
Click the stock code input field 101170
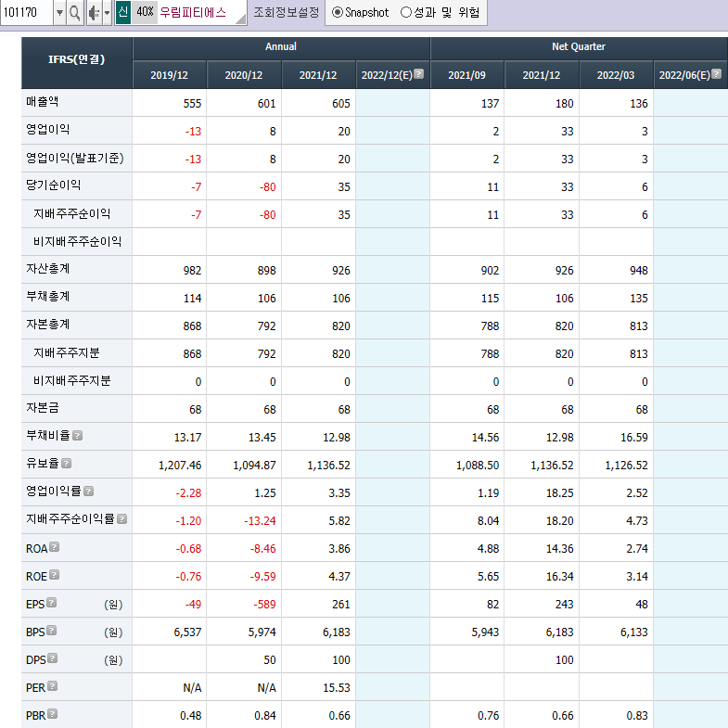(27, 13)
